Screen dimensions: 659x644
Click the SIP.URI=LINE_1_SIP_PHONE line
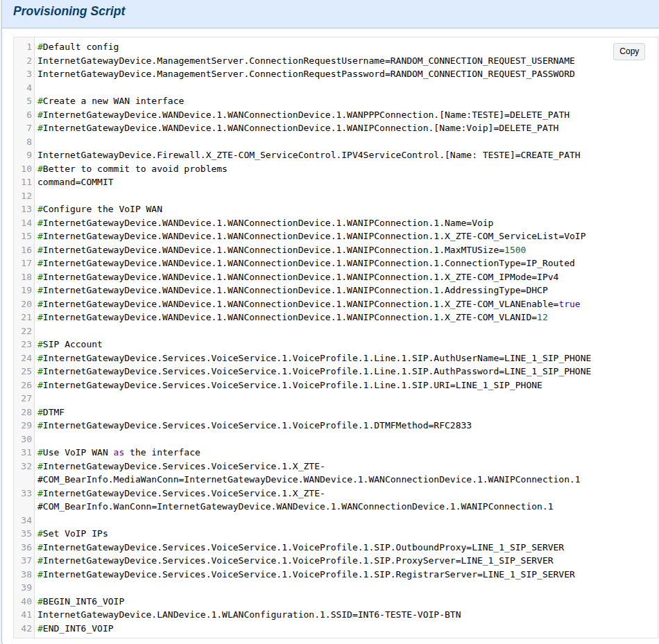click(x=290, y=385)
